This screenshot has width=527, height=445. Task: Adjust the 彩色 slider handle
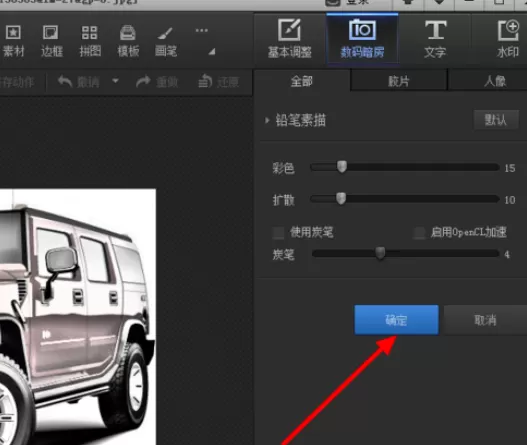(x=342, y=167)
